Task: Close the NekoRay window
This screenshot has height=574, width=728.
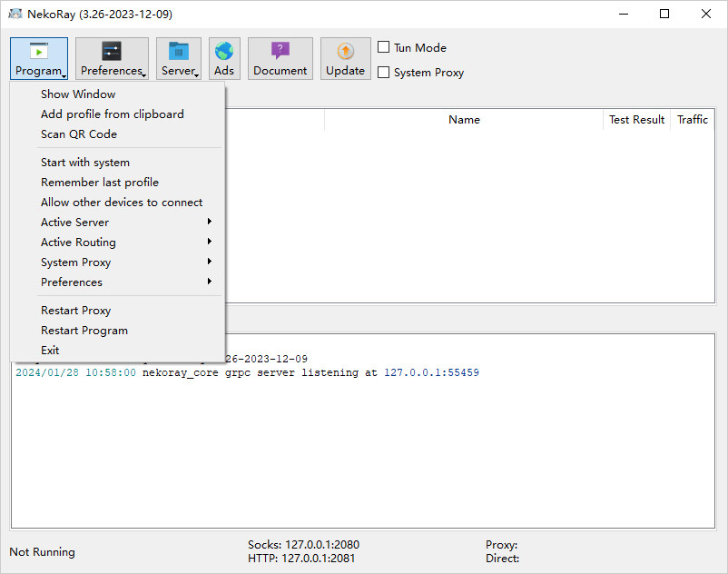Action: click(705, 14)
